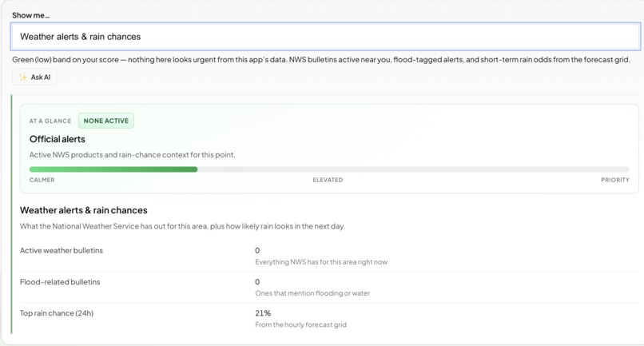Open the Show me topic selector
The height and width of the screenshot is (346, 644).
pos(325,37)
